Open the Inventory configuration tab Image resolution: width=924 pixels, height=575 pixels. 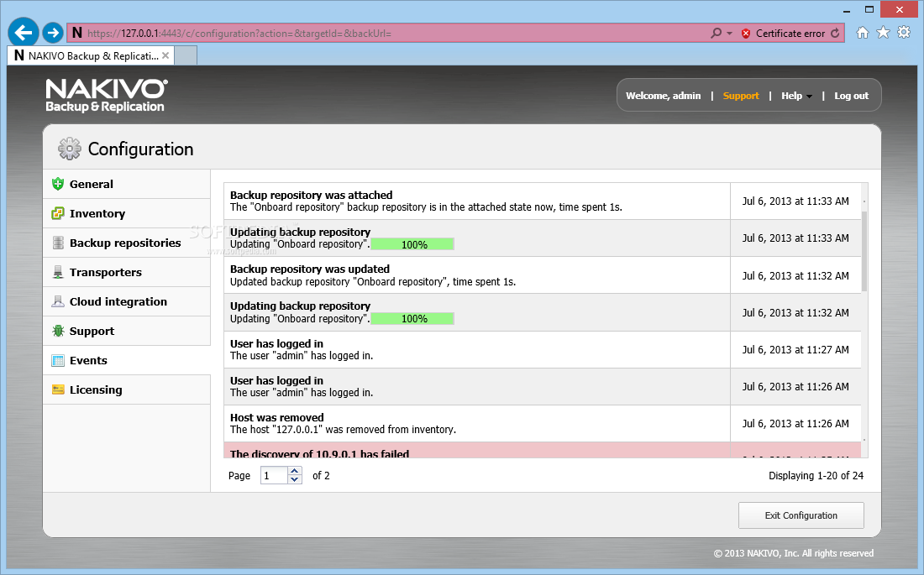127,214
